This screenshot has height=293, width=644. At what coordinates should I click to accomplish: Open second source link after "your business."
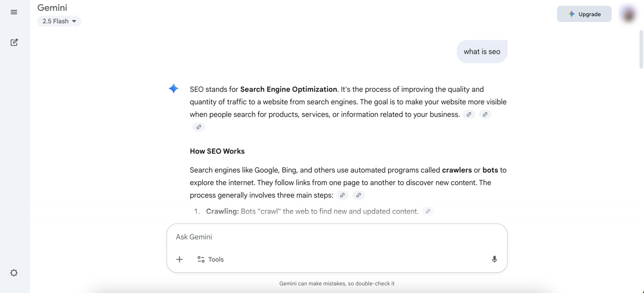[x=485, y=114]
